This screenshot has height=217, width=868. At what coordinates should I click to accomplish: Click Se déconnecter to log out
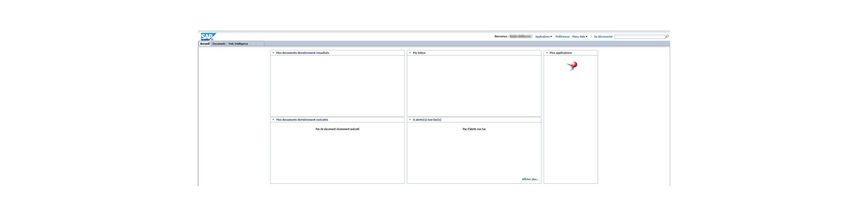(603, 37)
